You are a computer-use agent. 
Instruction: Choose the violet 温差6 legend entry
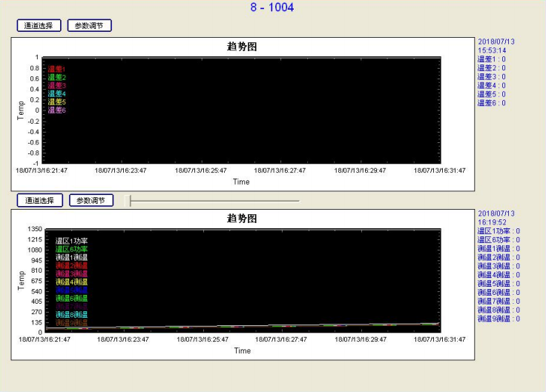57,110
